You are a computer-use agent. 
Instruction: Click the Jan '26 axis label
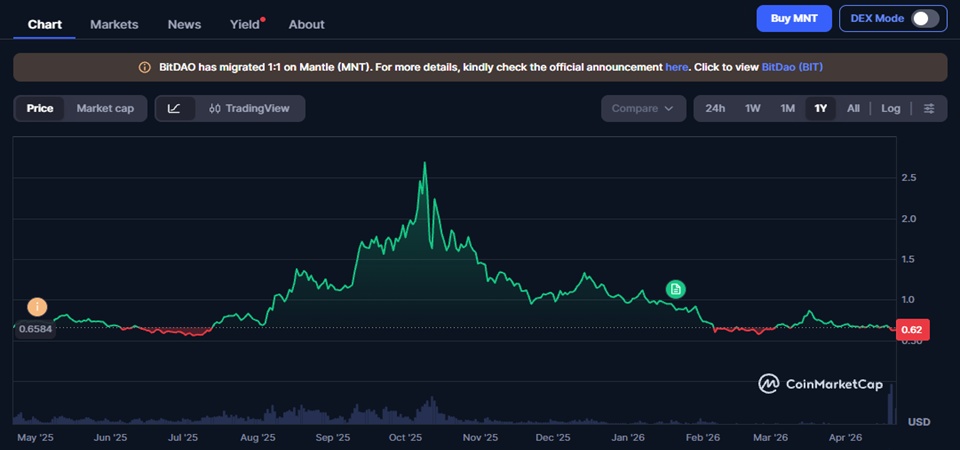(628, 438)
